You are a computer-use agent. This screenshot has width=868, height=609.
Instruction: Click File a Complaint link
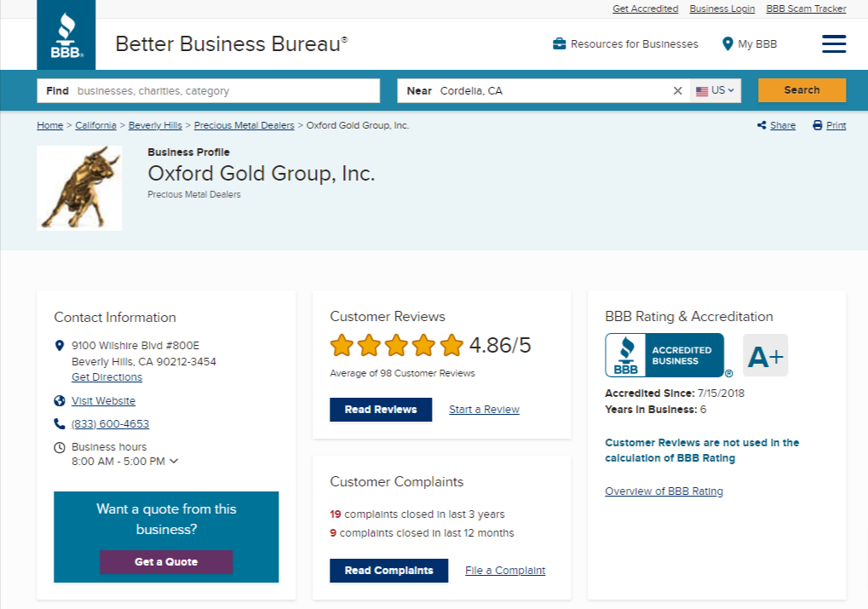coord(505,571)
